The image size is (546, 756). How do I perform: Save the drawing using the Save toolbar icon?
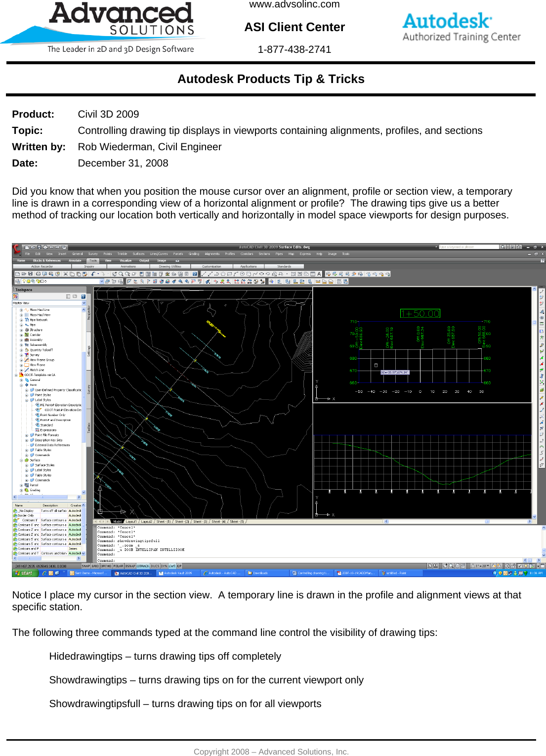coord(30,274)
